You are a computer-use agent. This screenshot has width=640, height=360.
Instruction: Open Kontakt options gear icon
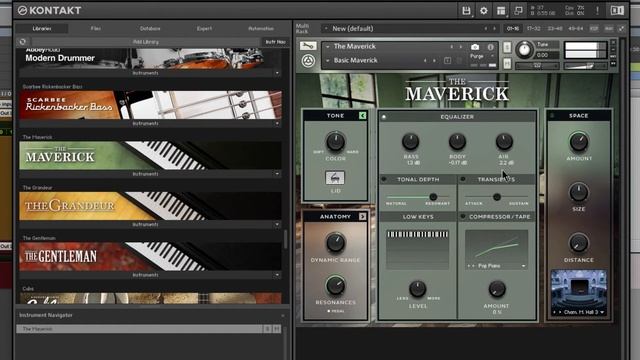click(484, 11)
